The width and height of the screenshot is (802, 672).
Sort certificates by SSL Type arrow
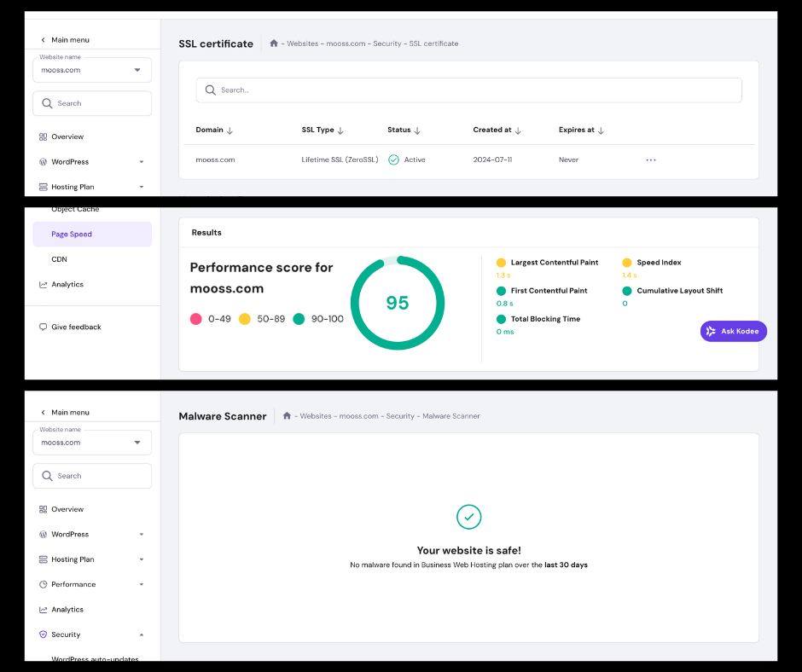[340, 130]
